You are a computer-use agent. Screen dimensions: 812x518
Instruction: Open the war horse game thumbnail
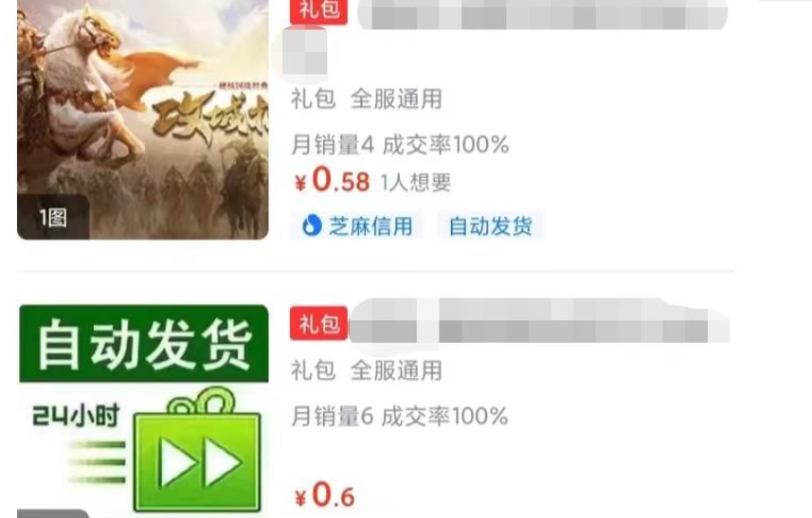pos(143,119)
